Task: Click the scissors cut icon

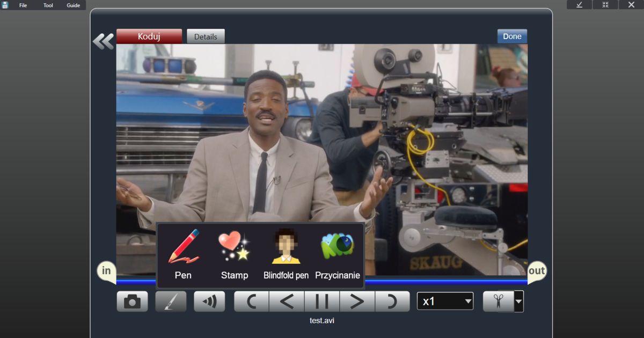Action: click(x=499, y=301)
